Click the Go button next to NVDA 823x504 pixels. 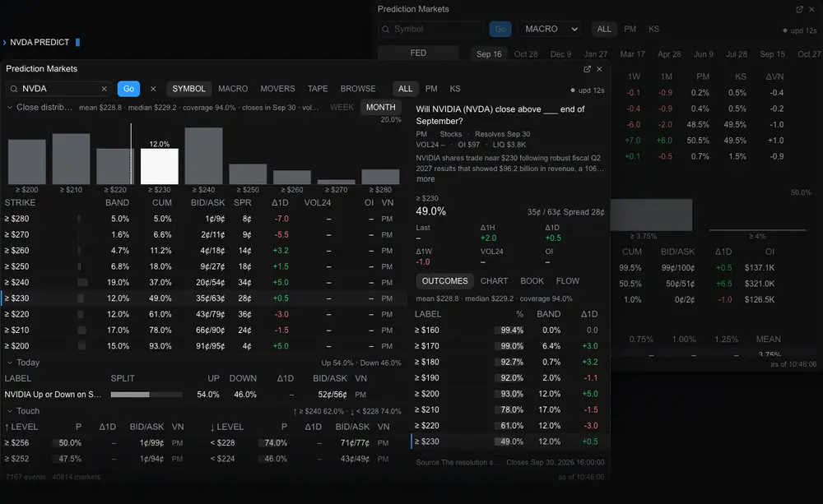[128, 89]
